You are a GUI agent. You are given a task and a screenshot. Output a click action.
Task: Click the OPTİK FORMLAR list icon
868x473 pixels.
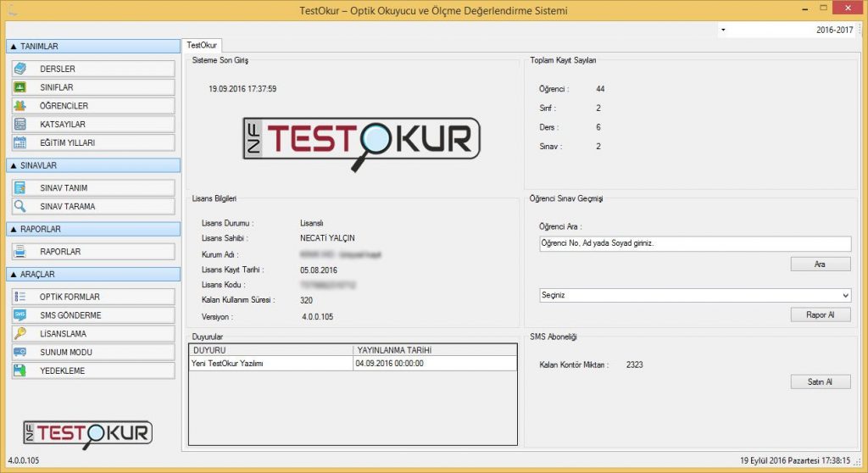pos(20,297)
